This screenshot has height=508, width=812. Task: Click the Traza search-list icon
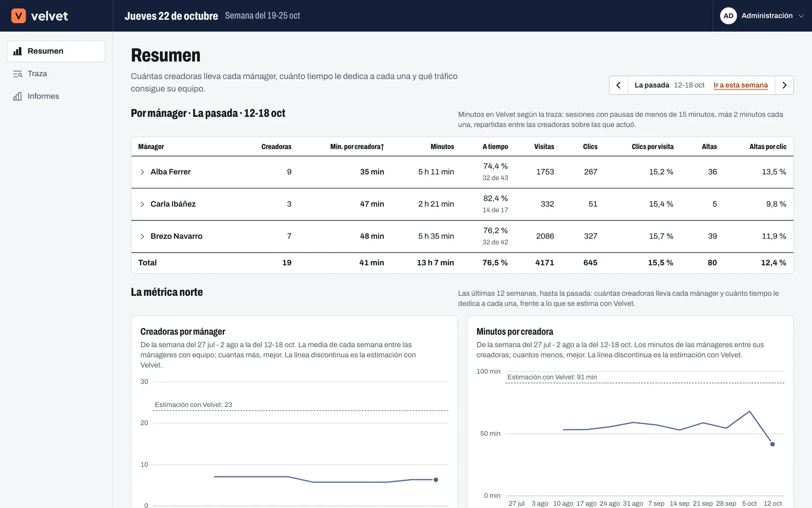(17, 74)
